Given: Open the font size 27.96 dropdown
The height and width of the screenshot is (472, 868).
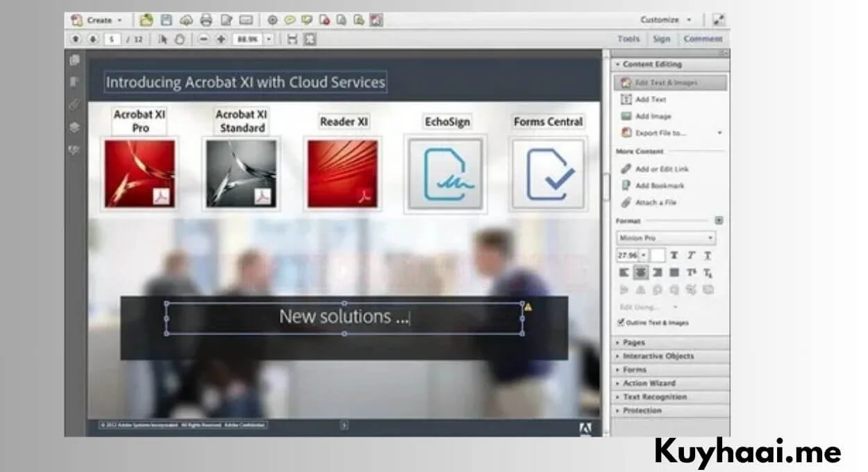Looking at the screenshot, I should click(x=644, y=255).
